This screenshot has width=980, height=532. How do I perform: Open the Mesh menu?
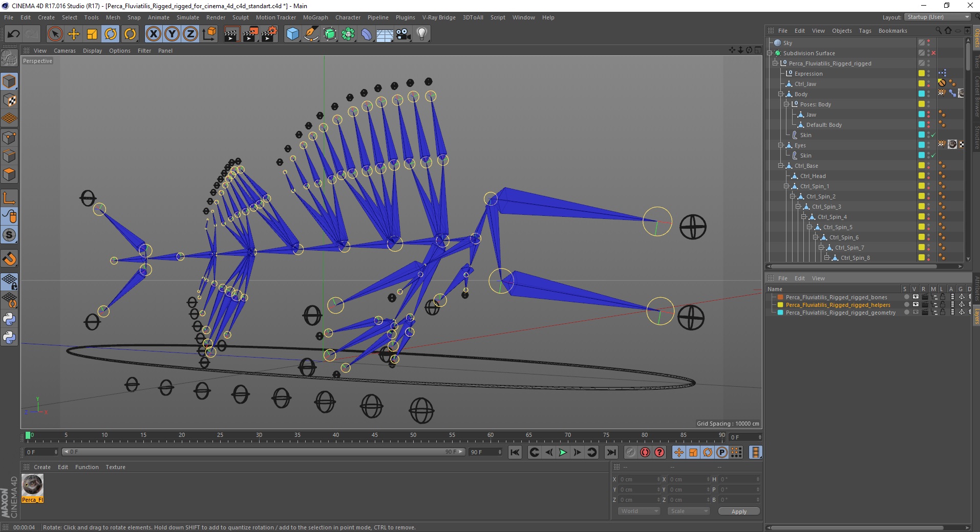point(113,17)
